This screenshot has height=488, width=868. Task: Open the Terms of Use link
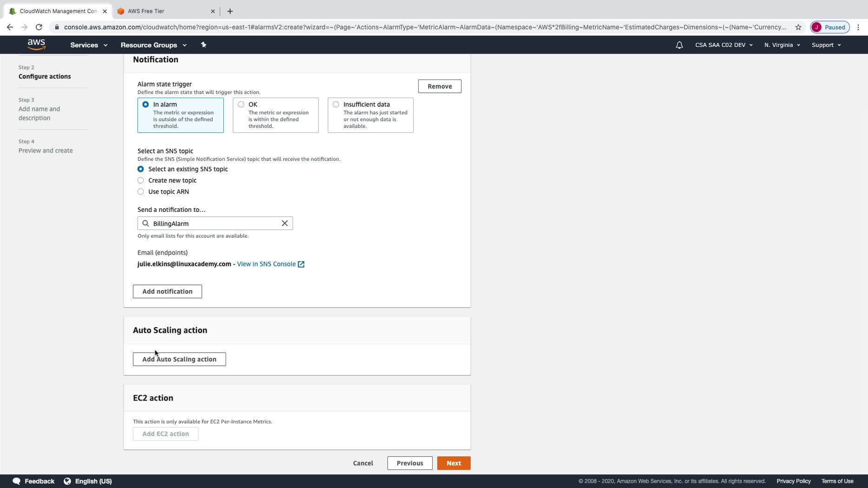[x=837, y=481]
